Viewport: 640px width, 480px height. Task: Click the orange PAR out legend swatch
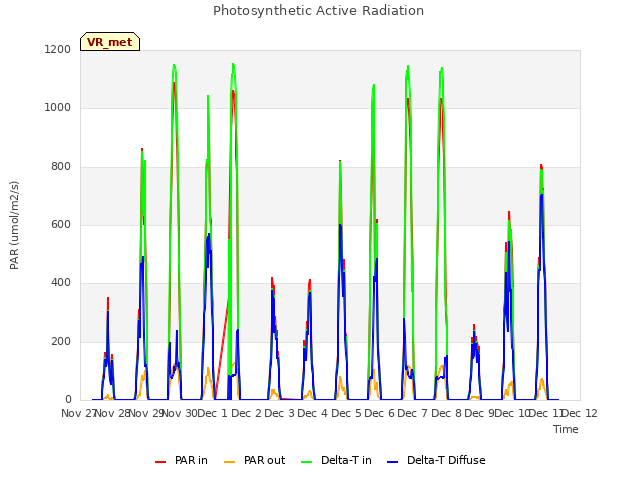tap(230, 462)
